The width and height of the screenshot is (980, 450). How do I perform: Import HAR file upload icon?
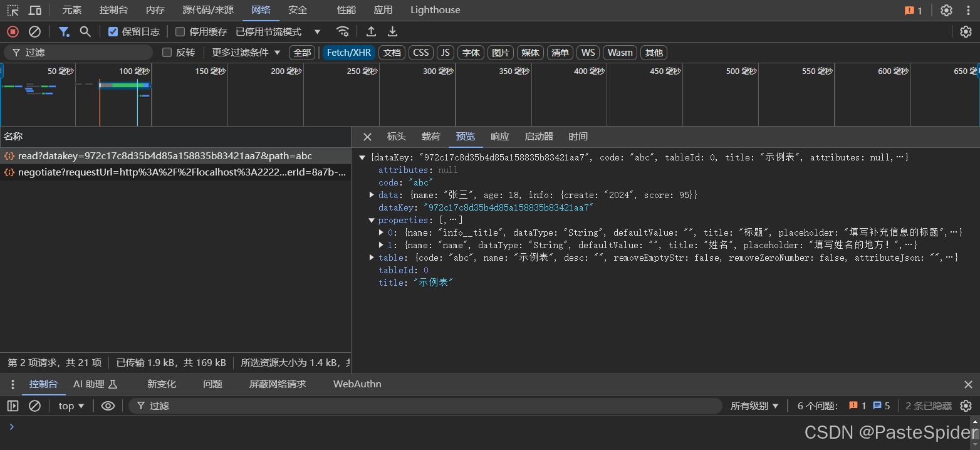tap(371, 31)
